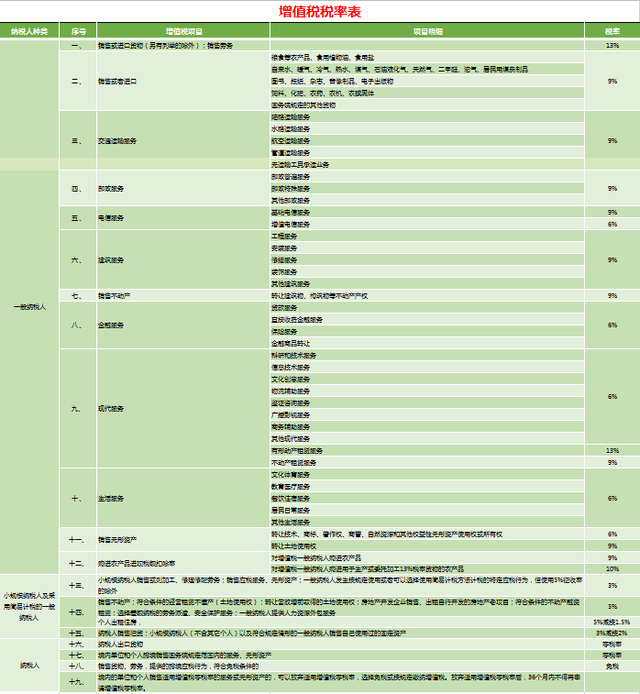The height and width of the screenshot is (694, 640).
Task: Click the cell starting with 饲料、化肥
Action: (x=428, y=93)
